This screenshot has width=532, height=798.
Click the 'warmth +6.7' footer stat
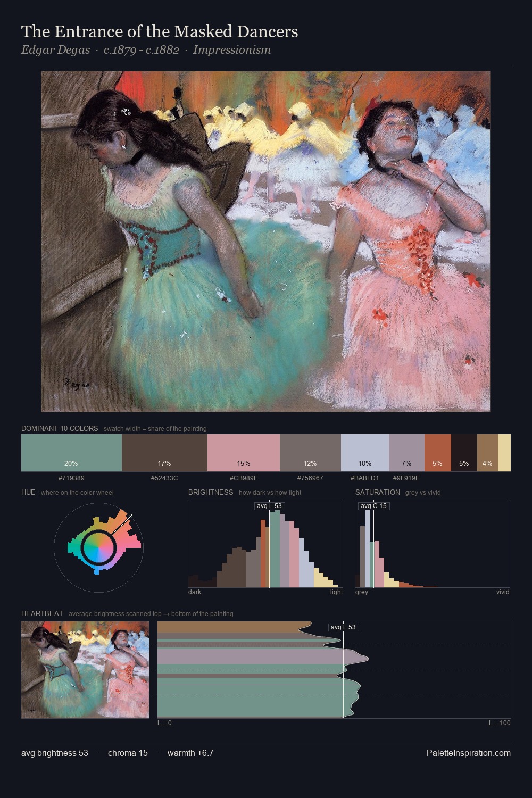(190, 753)
